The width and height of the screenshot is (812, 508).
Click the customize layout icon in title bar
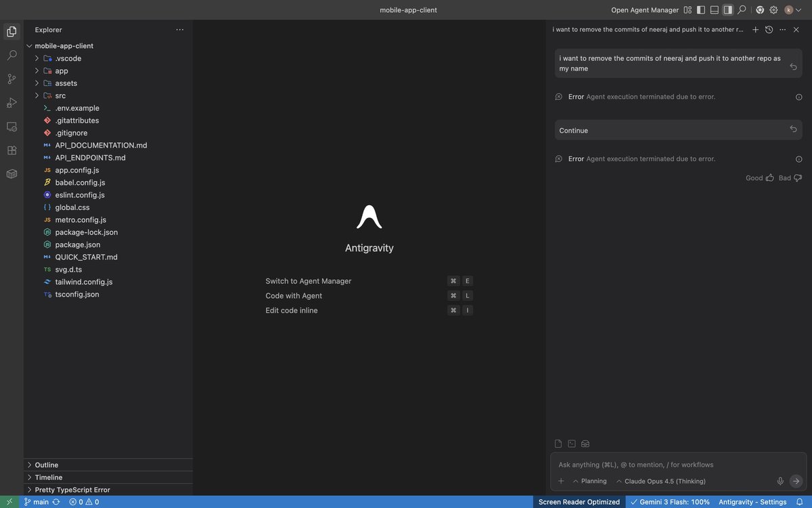(x=687, y=10)
